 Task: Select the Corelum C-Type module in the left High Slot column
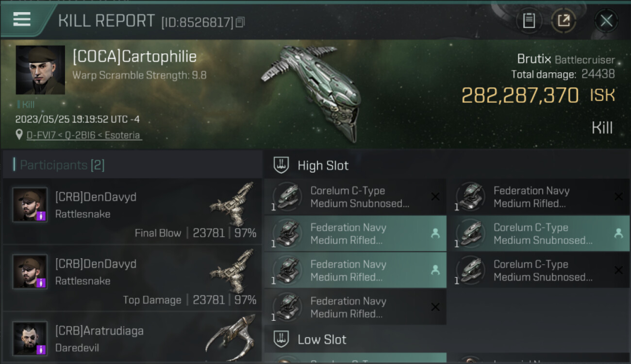click(355, 197)
